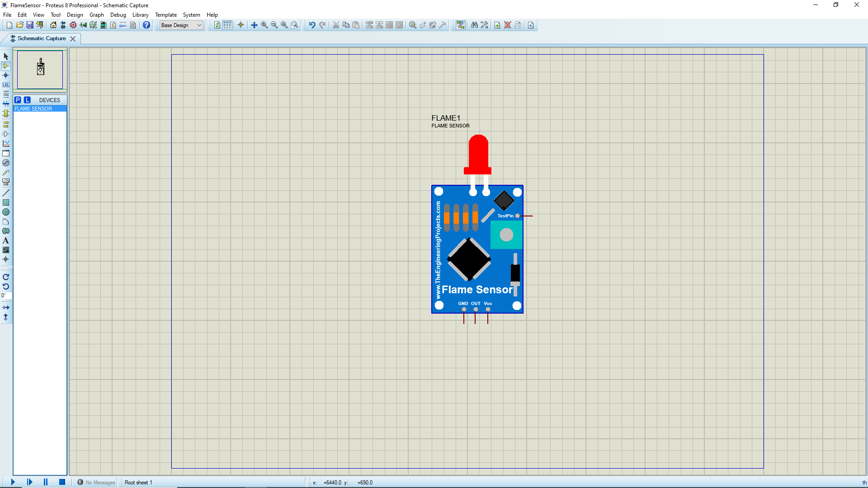868x488 pixels.
Task: Remove sheet with the red X icon
Action: 508,25
